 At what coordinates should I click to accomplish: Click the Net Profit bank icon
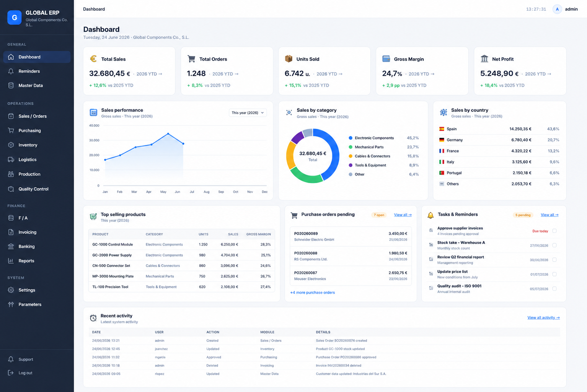[x=484, y=59]
